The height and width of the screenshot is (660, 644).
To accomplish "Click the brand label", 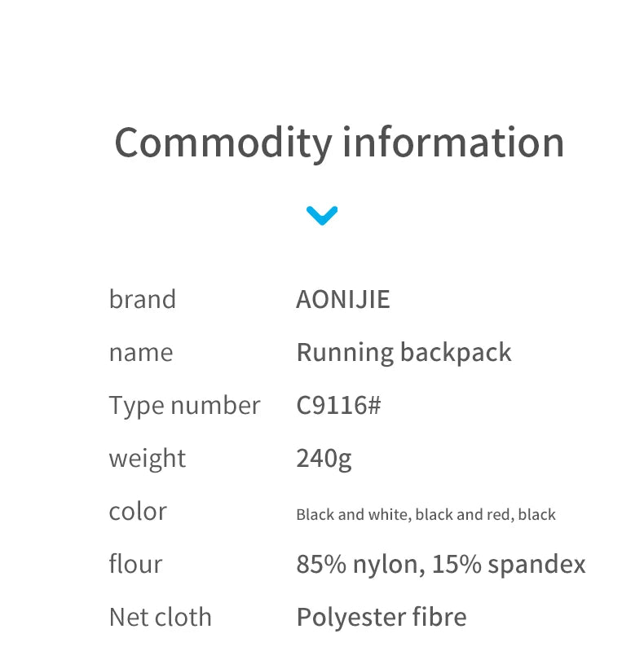I will click(143, 299).
